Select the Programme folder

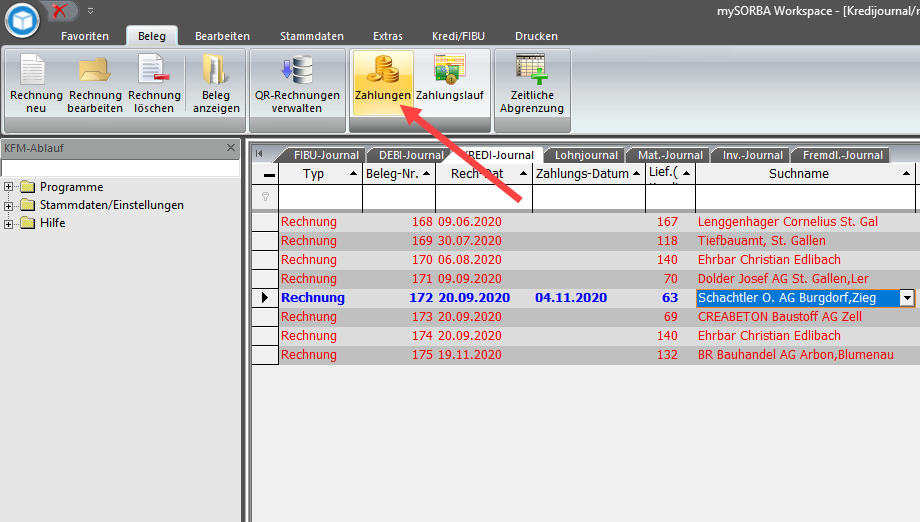click(71, 187)
